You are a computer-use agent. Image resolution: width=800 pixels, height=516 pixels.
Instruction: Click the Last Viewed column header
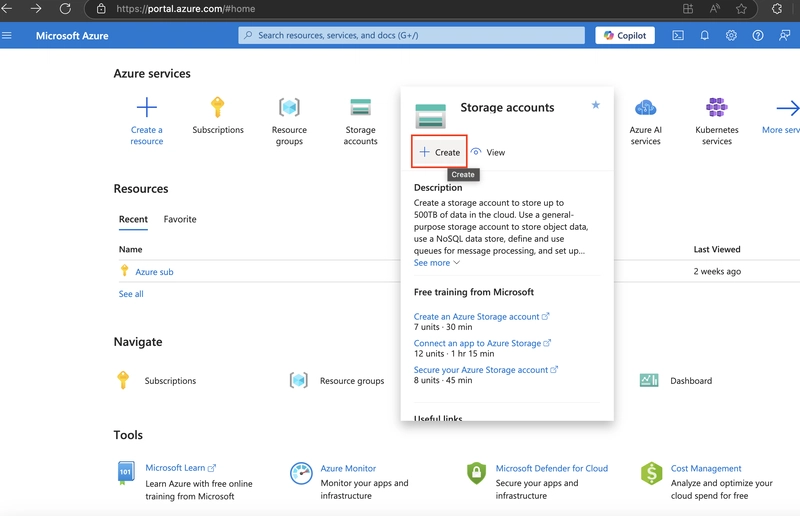pyautogui.click(x=717, y=249)
